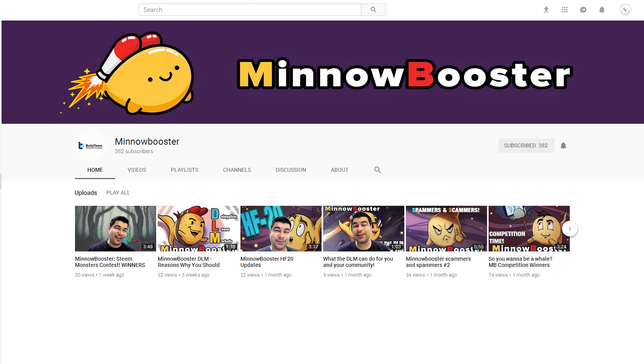The height and width of the screenshot is (364, 644).
Task: Open the Competition Time video thumbnail
Action: click(x=529, y=229)
